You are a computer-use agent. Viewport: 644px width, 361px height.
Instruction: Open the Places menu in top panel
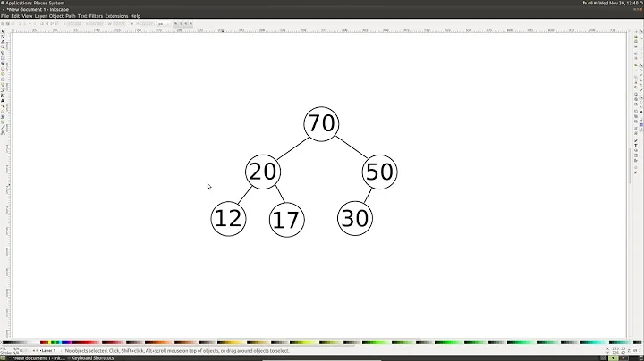40,3
